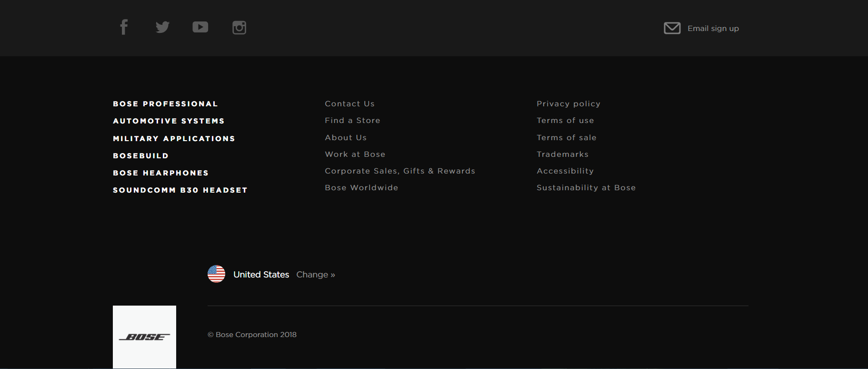The height and width of the screenshot is (369, 868).
Task: Open the Bose Facebook page icon
Action: [124, 27]
